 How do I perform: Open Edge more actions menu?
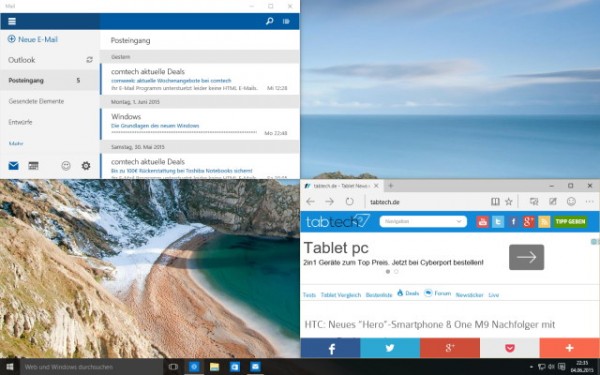coord(589,202)
